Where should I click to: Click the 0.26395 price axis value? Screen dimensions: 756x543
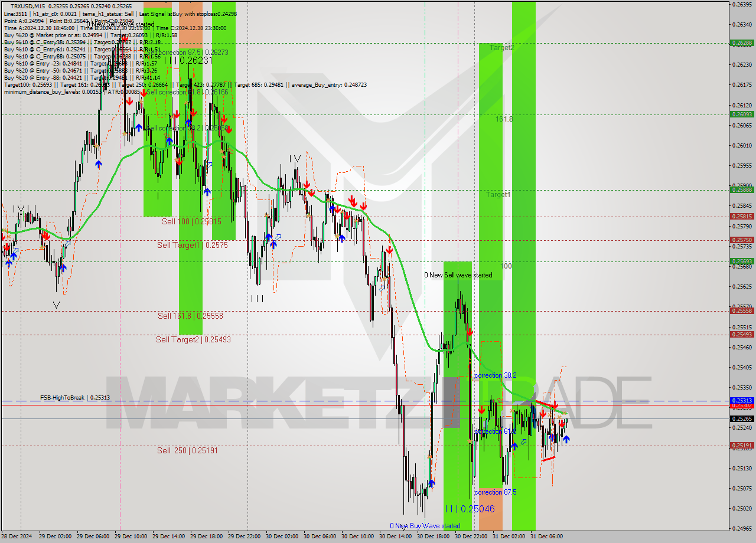tap(742, 4)
